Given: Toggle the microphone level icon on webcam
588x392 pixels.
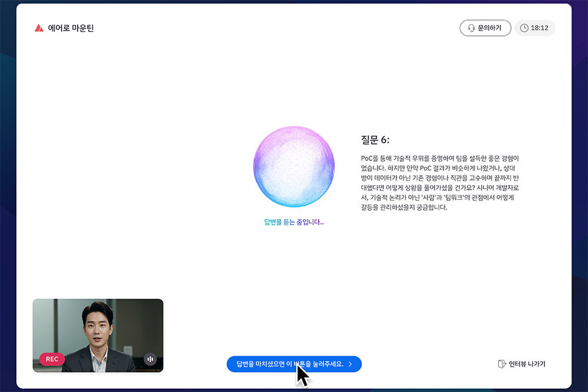Looking at the screenshot, I should click(x=151, y=359).
